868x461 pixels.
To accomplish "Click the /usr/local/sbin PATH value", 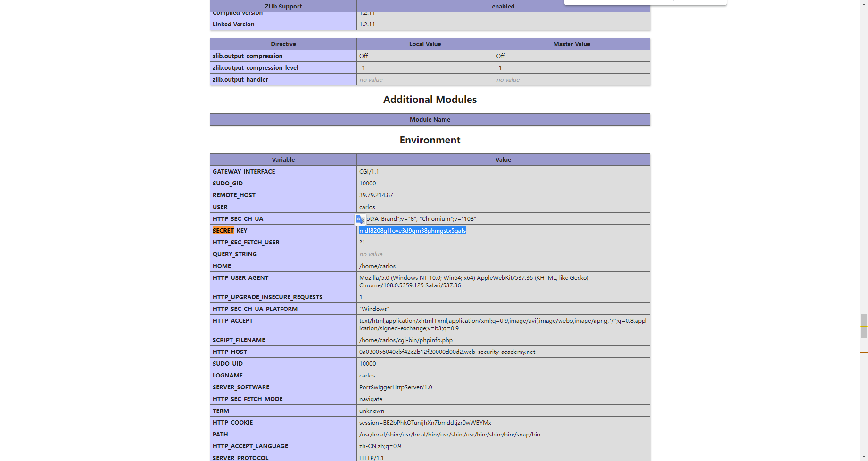I will (x=450, y=435).
